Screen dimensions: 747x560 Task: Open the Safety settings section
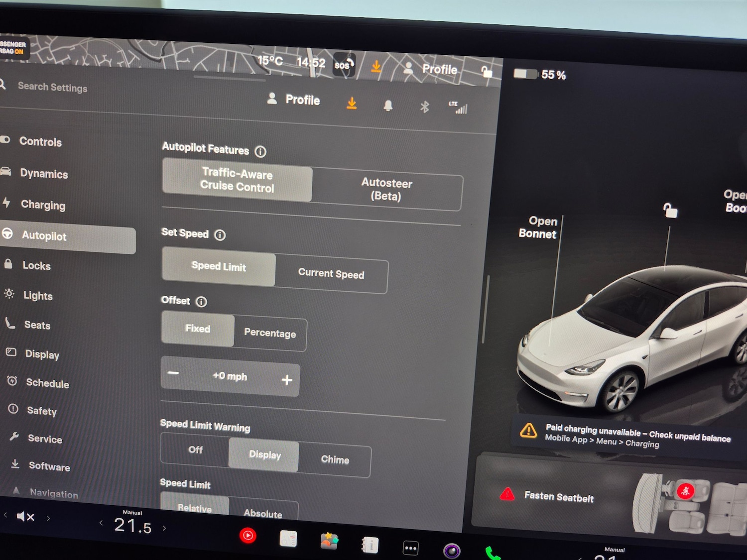point(42,411)
